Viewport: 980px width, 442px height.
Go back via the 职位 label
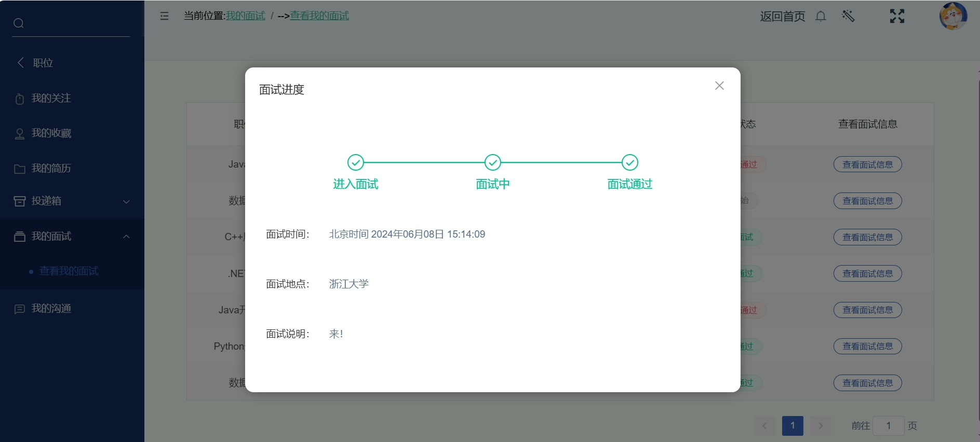point(43,63)
